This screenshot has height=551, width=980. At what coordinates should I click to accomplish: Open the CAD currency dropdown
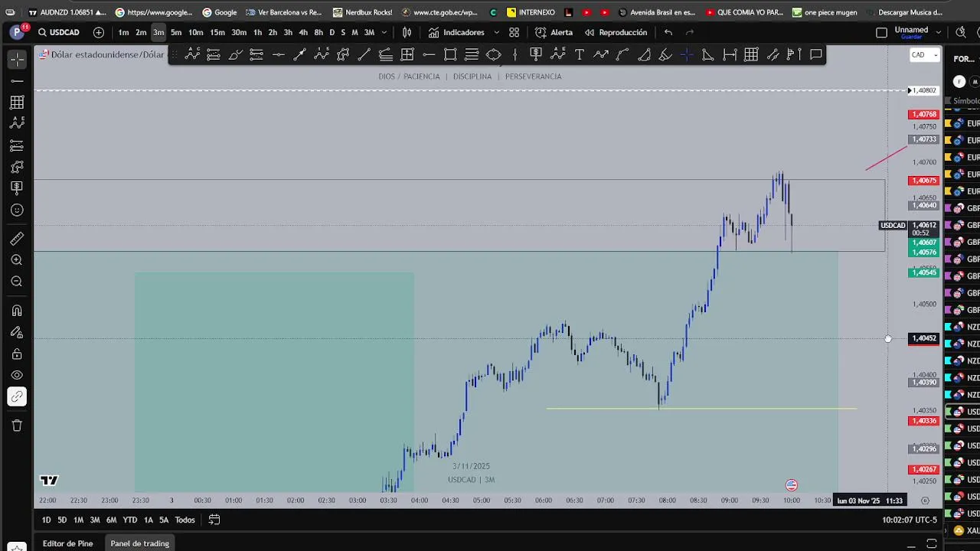pyautogui.click(x=924, y=54)
